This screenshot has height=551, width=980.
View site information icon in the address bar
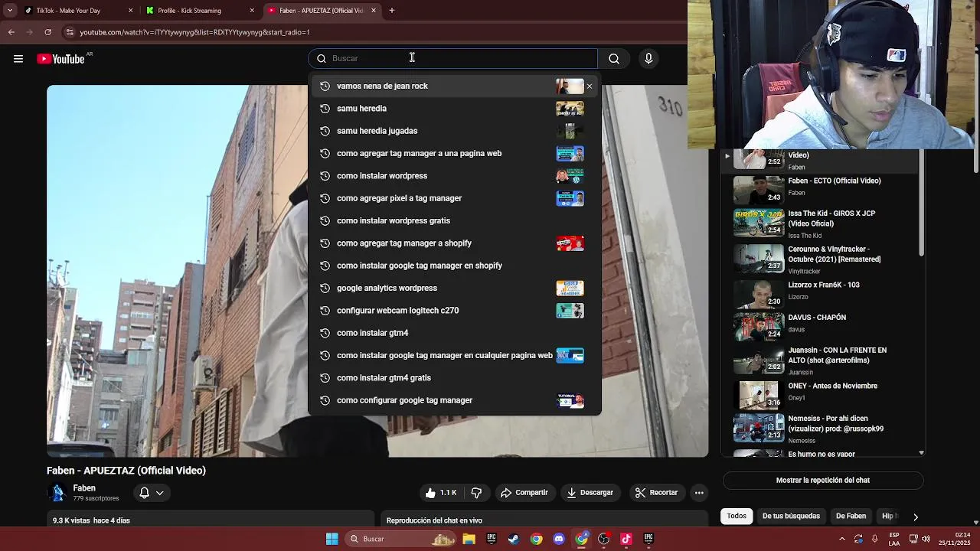point(70,32)
